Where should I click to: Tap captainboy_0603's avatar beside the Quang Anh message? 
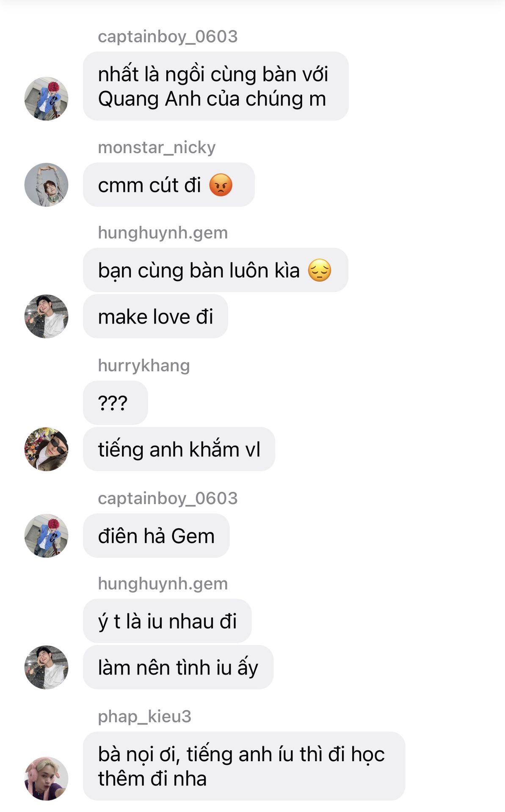click(46, 99)
